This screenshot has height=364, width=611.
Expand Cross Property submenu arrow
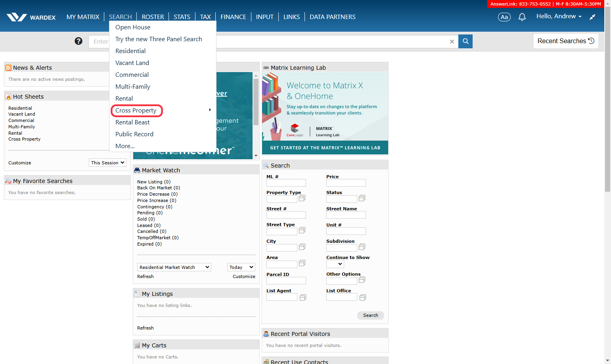coord(210,110)
